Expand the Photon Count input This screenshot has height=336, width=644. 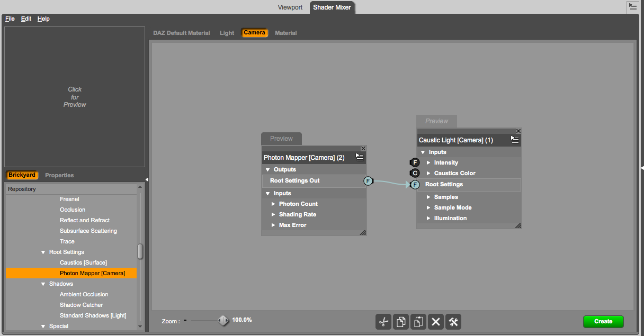point(274,204)
